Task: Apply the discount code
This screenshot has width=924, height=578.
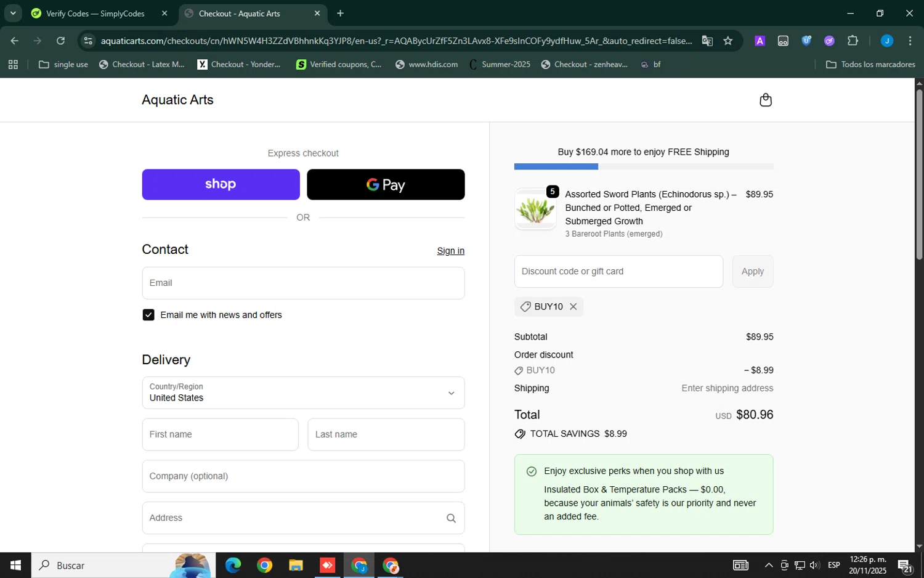Action: tap(753, 271)
